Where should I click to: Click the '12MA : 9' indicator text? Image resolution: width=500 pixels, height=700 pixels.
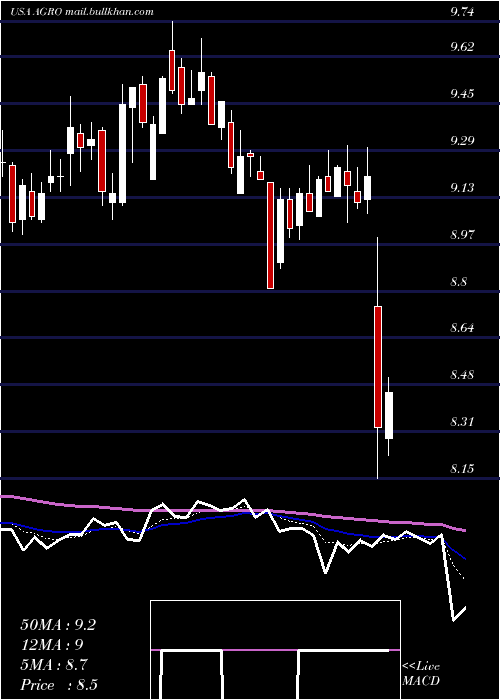click(x=52, y=645)
